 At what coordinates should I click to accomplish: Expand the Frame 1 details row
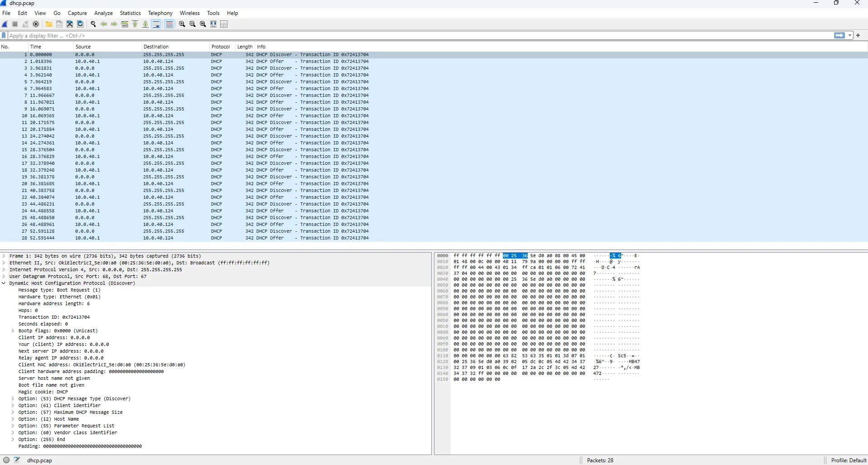[4, 256]
